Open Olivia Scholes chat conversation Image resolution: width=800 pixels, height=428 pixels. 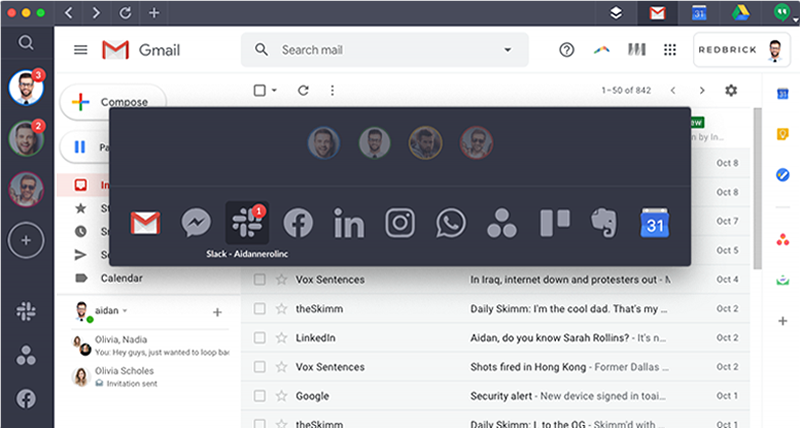[x=149, y=376]
